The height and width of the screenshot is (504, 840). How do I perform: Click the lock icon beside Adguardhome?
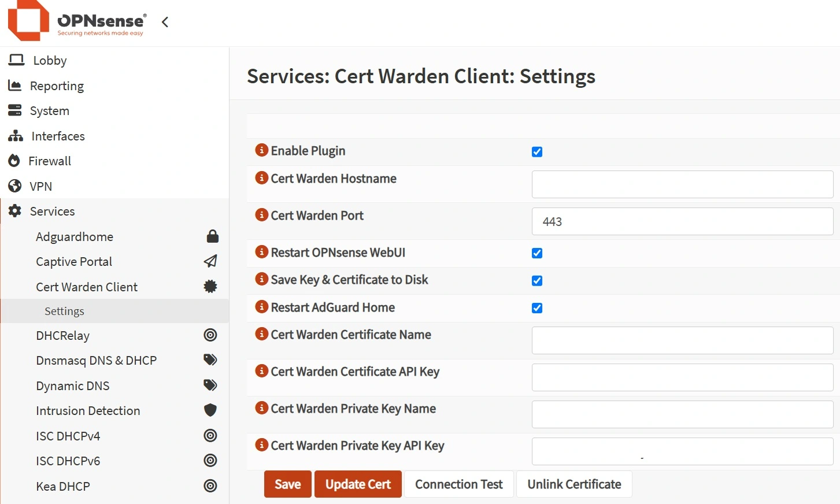point(212,236)
